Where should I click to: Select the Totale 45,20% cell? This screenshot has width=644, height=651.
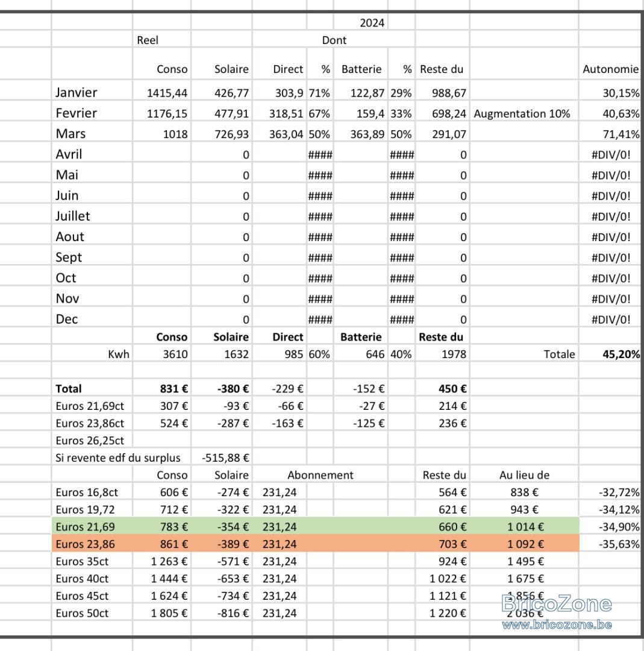click(610, 354)
